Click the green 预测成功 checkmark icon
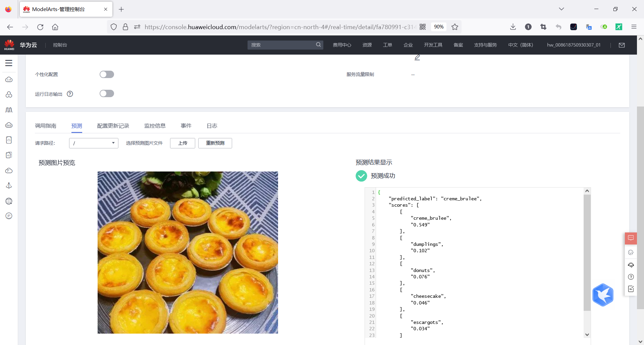 coord(361,176)
